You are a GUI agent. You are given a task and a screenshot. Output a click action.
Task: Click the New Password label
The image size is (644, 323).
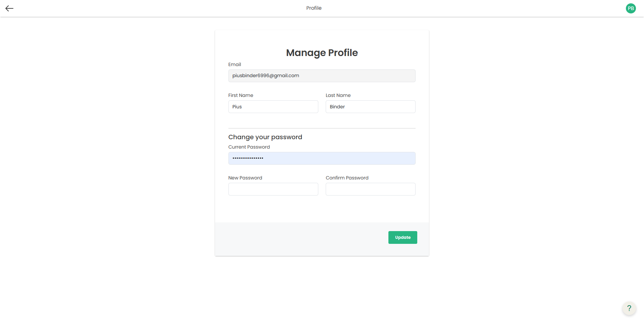click(x=245, y=178)
